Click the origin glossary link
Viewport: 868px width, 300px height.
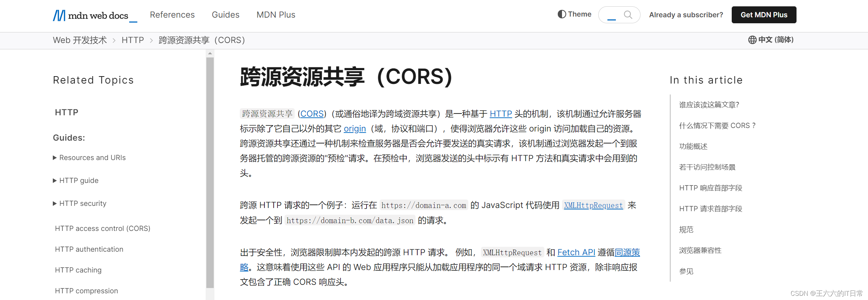pos(355,129)
